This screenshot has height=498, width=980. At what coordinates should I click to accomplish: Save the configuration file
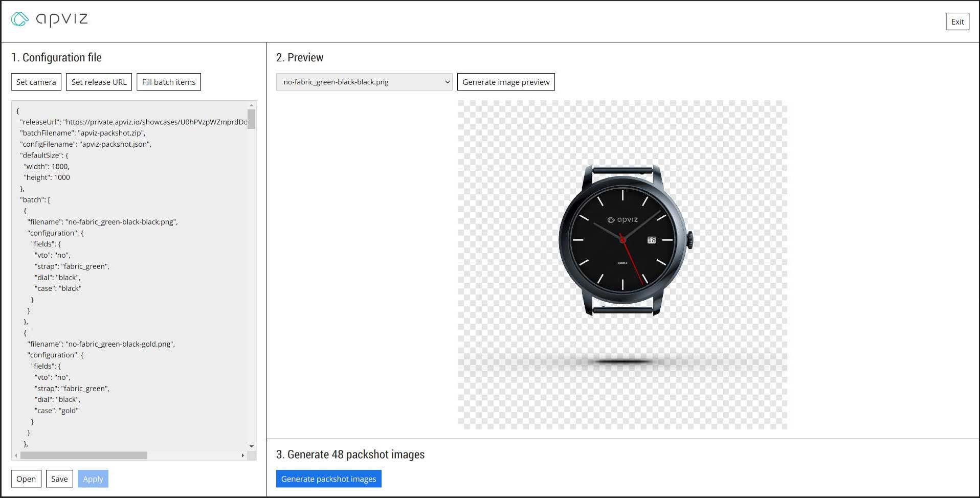click(x=59, y=479)
